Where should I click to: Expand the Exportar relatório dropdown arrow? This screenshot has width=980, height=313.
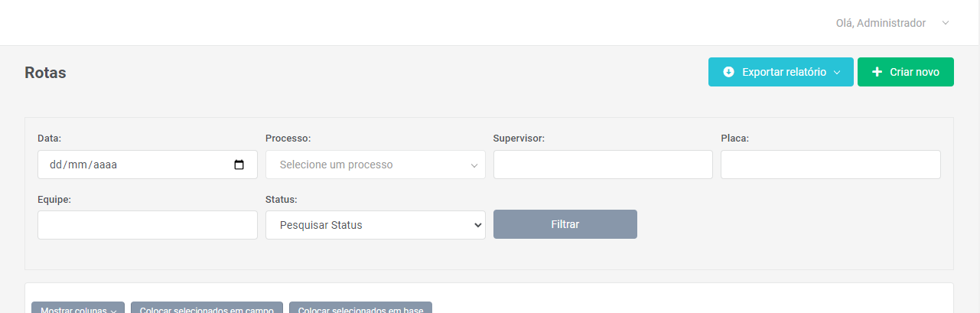(x=837, y=72)
